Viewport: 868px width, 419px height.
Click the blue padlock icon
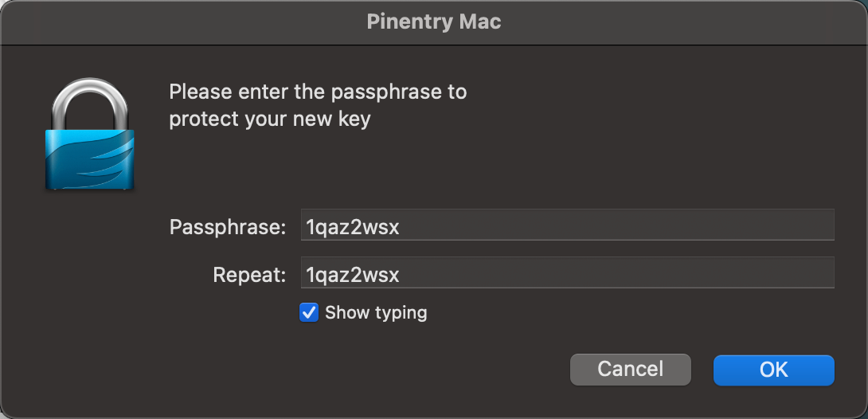(89, 135)
